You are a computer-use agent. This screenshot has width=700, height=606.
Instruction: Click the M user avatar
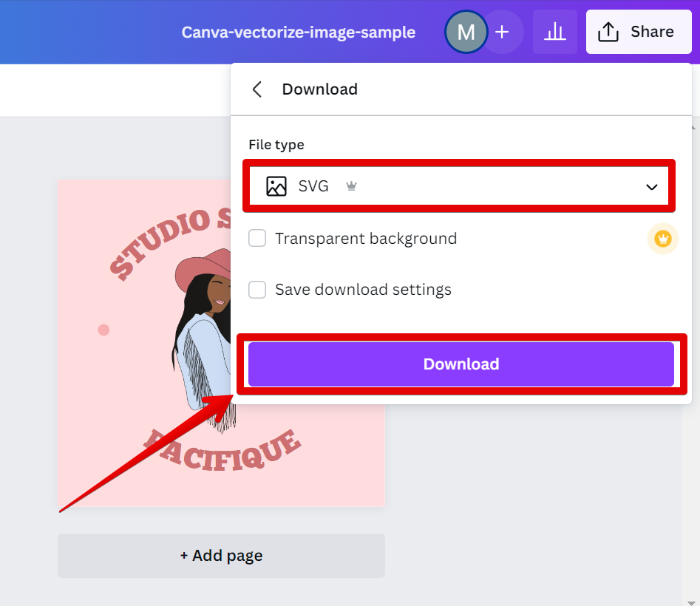466,33
